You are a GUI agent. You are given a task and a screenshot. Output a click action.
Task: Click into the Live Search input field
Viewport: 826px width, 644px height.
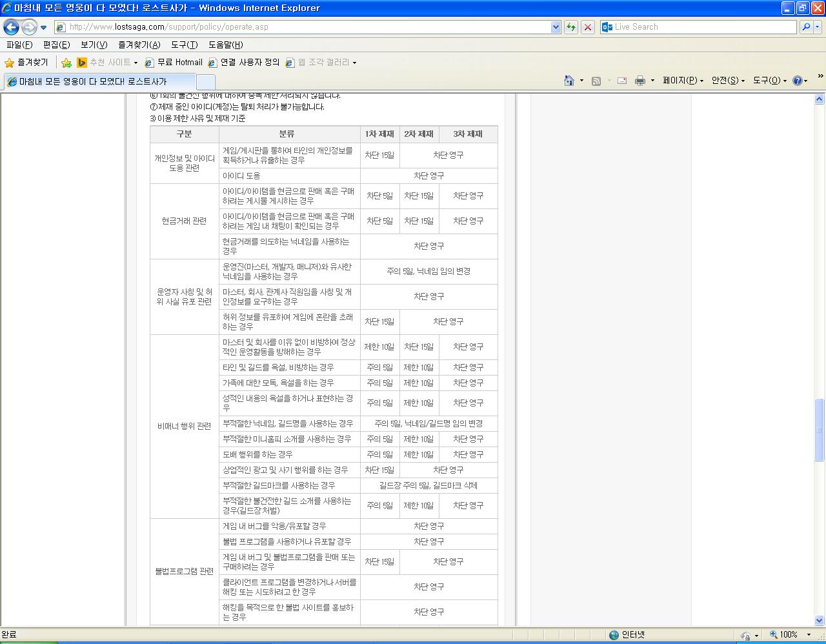point(704,27)
